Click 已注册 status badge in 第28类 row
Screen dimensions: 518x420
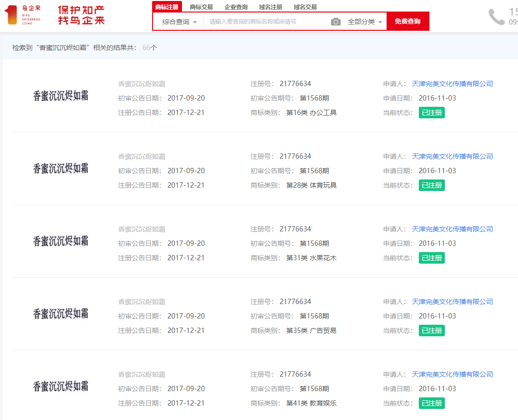(x=432, y=185)
